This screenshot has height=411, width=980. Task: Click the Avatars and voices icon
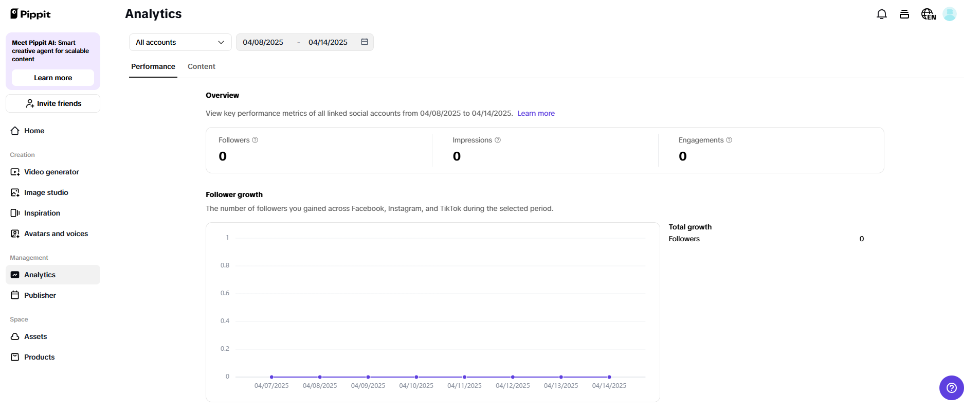pos(15,234)
